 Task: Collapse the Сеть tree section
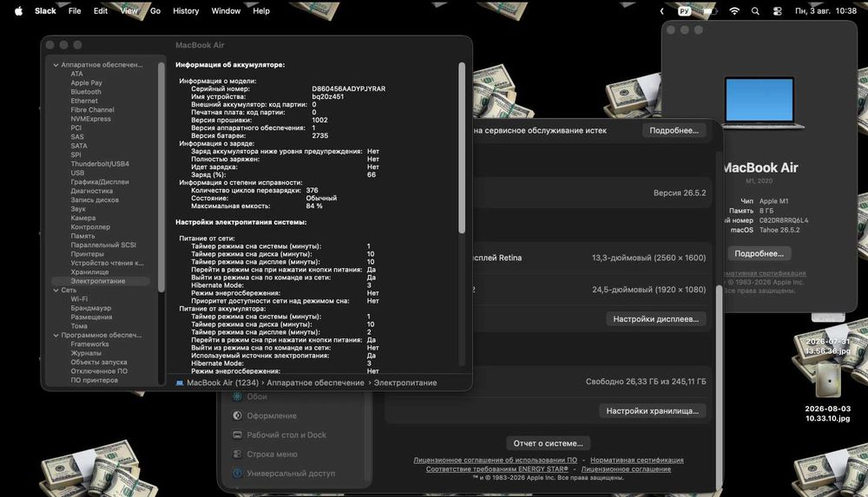pyautogui.click(x=56, y=290)
